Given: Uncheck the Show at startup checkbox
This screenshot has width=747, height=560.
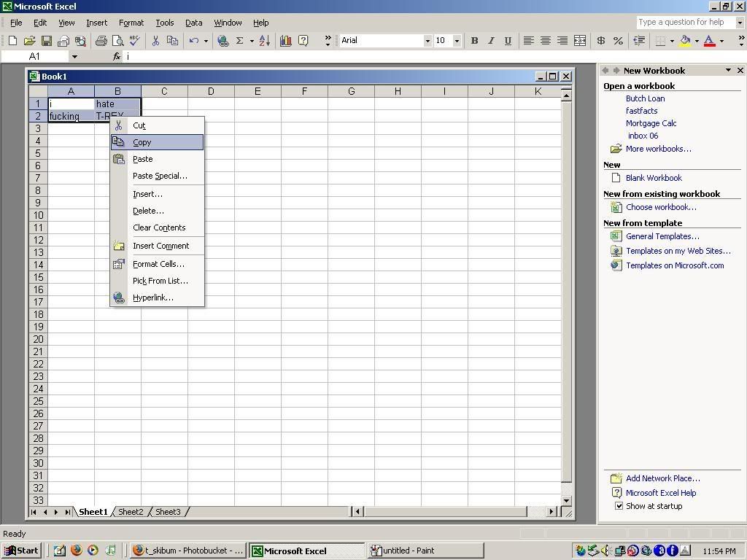Looking at the screenshot, I should 619,506.
